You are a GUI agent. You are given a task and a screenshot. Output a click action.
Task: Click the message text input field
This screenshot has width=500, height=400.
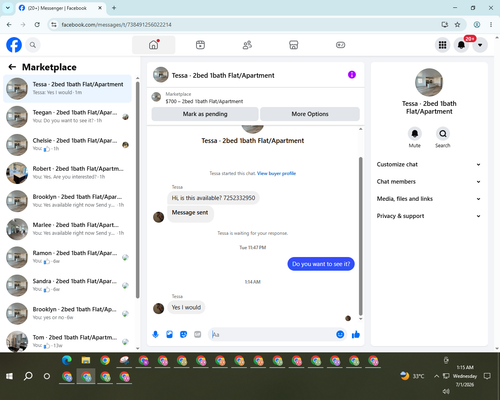[x=272, y=334]
